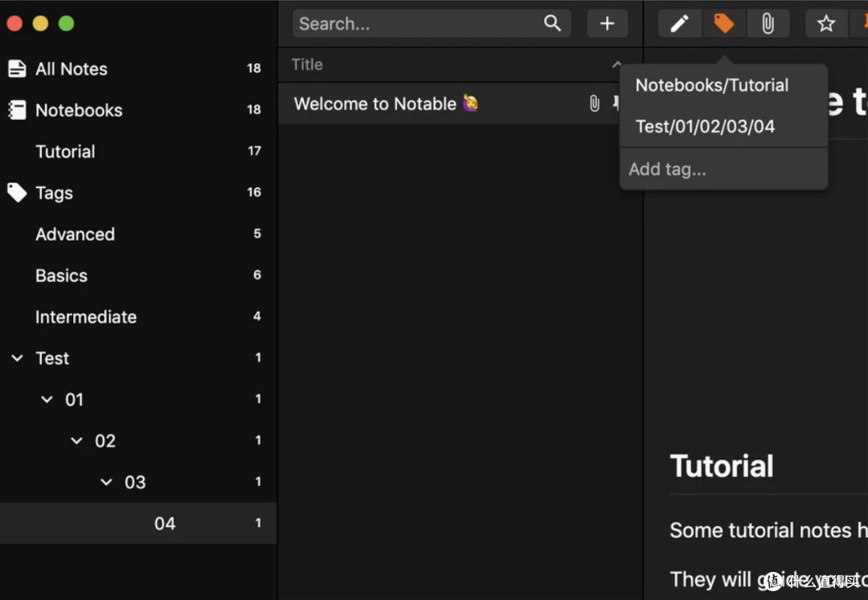Focus the Add tag input

(723, 169)
